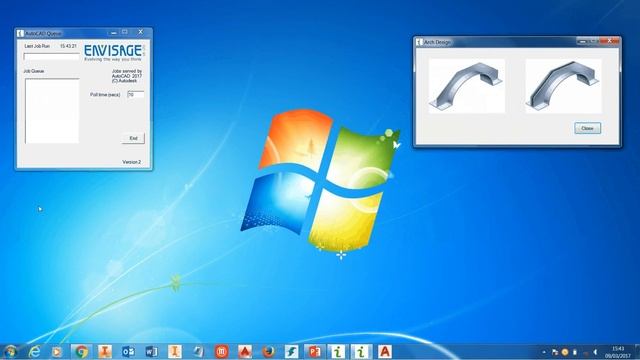640x360 pixels.
Task: Click the white power tray icon
Action: tap(575, 352)
